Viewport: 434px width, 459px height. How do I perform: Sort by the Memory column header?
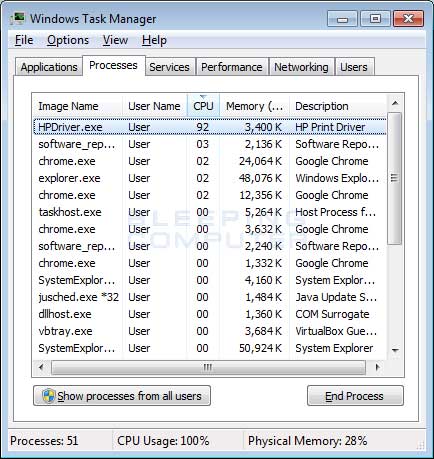[254, 106]
